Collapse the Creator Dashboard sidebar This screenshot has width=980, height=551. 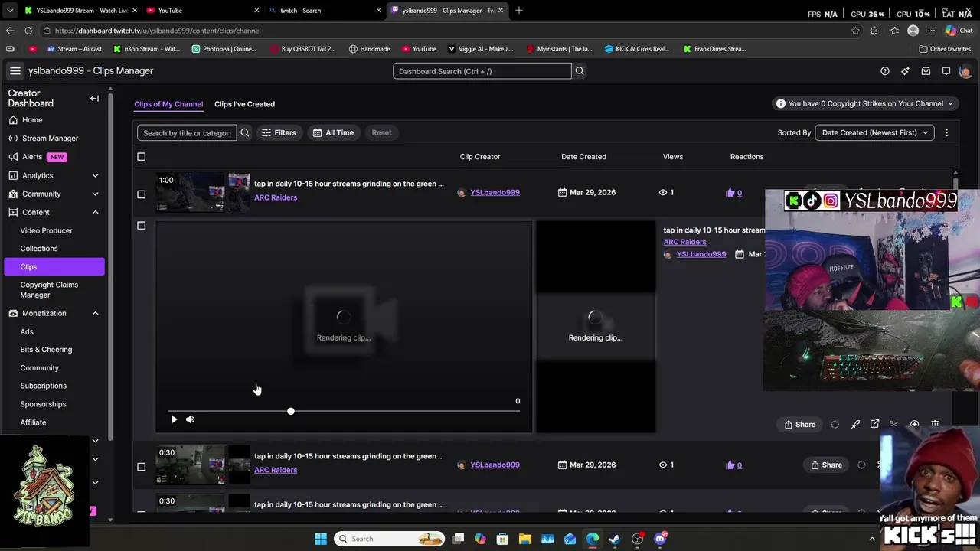(94, 98)
